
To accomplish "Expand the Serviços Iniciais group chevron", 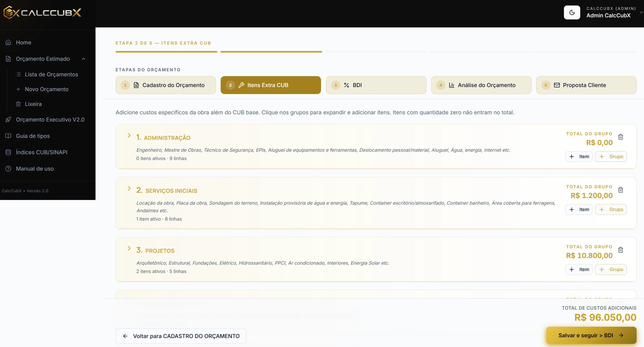I will click(x=129, y=188).
